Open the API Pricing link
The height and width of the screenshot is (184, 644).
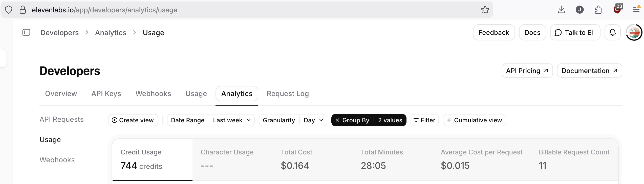527,71
